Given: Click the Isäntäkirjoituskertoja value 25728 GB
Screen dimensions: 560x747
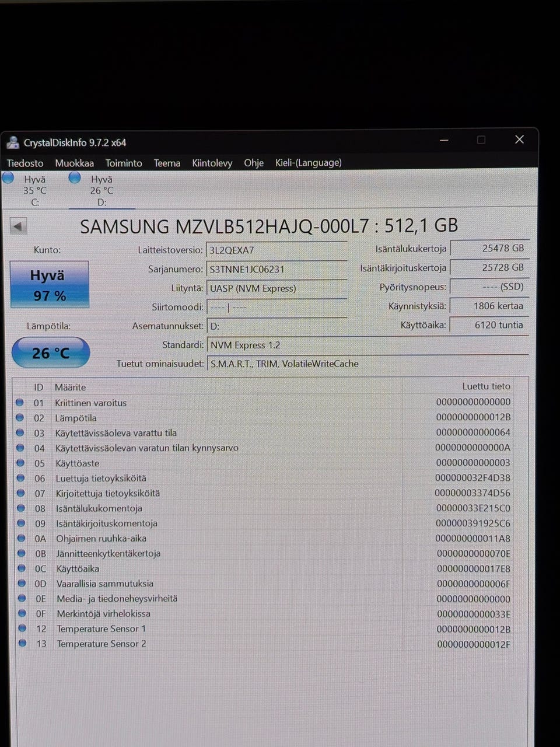Looking at the screenshot, I should (489, 267).
